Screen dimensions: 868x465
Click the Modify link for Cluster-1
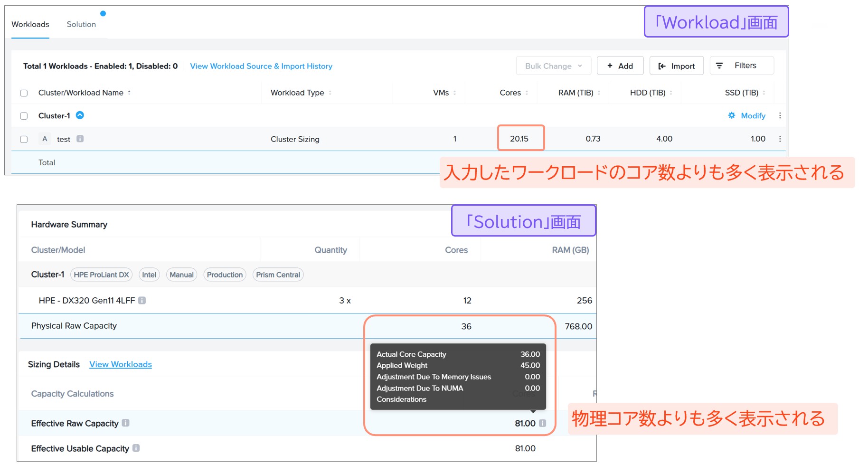(x=753, y=115)
